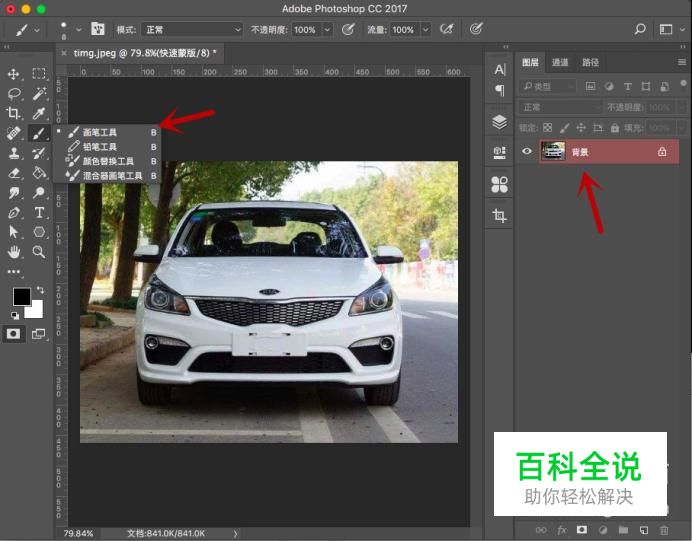Select the History Brush tool
The width and height of the screenshot is (692, 541).
point(39,153)
